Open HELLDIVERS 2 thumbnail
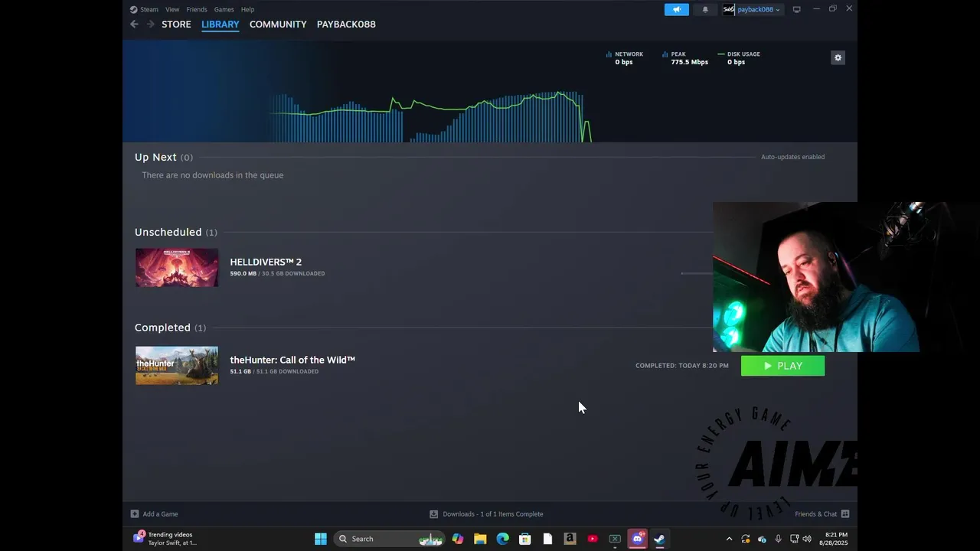Viewport: 980px width, 551px height. [177, 268]
